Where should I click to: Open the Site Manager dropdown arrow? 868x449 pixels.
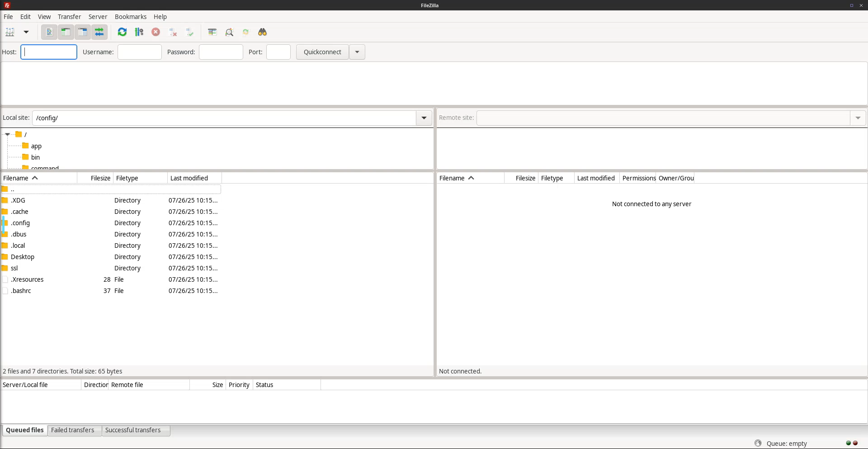click(26, 32)
